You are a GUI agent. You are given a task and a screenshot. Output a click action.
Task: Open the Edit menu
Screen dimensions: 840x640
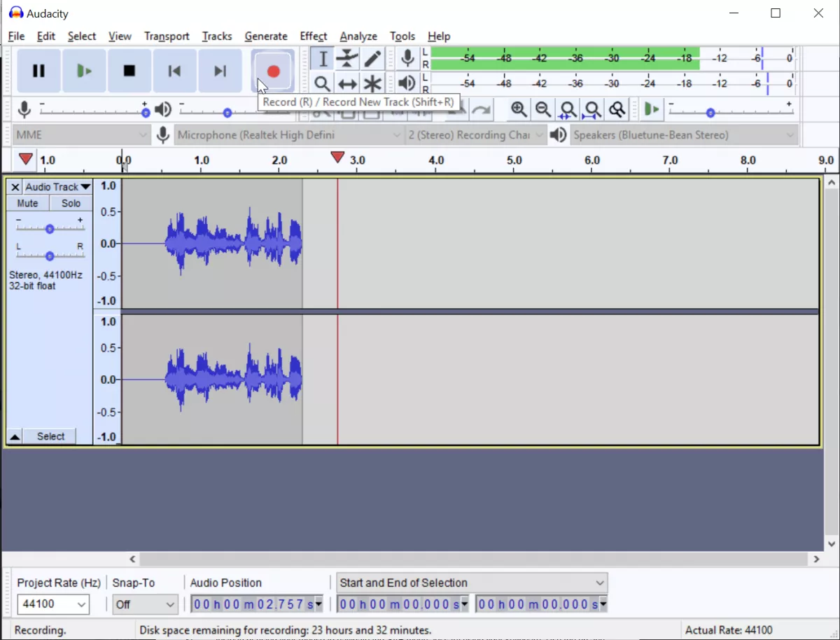pyautogui.click(x=46, y=36)
